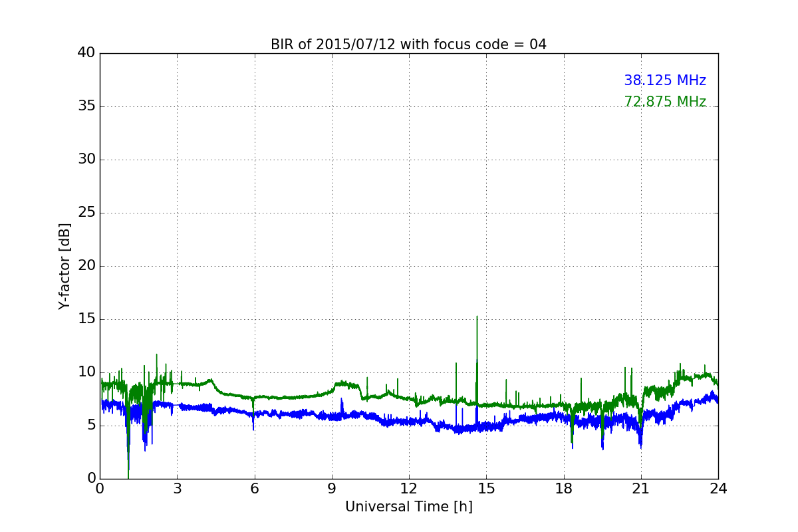
Task: Click the plot title "BIR of 2015/07/12 with focus code = 04"
Action: [408, 45]
